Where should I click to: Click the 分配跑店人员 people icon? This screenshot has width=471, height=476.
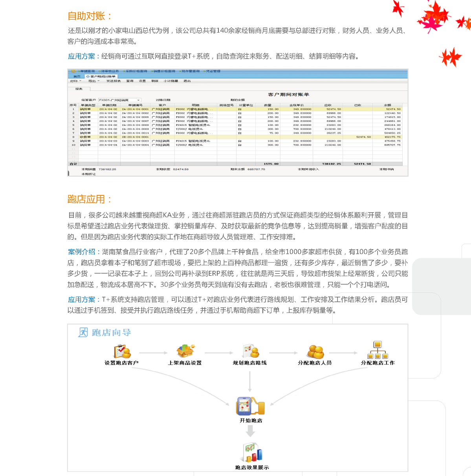315,351
